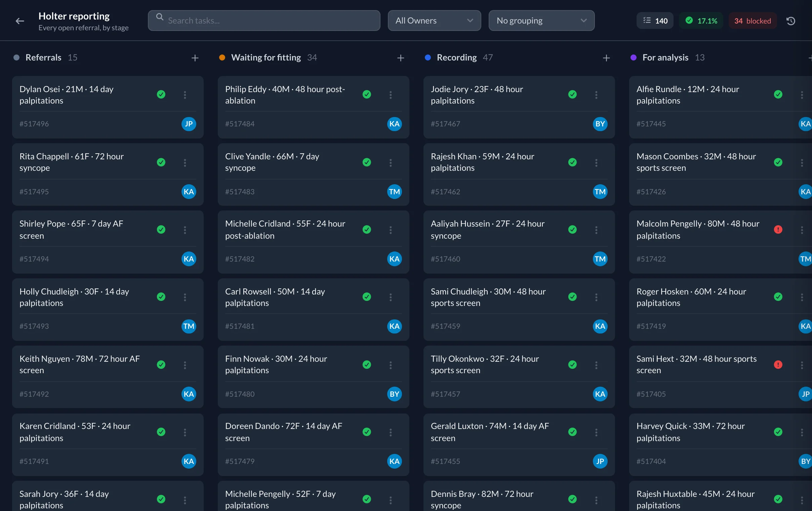
Task: Click BY avatar on Finn Nowak card
Action: (395, 394)
